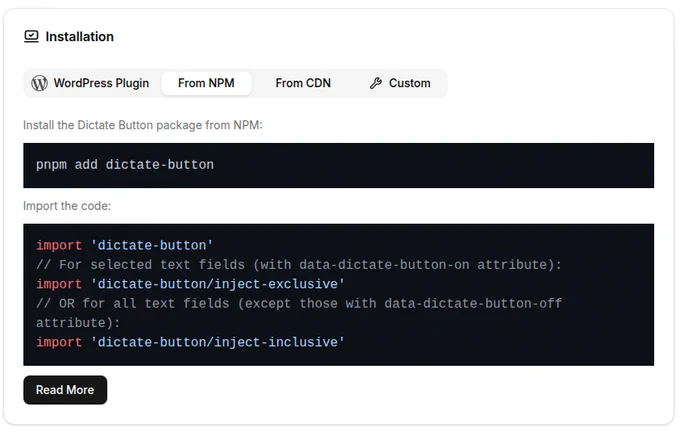Click the 'Import the code:' label

(67, 206)
